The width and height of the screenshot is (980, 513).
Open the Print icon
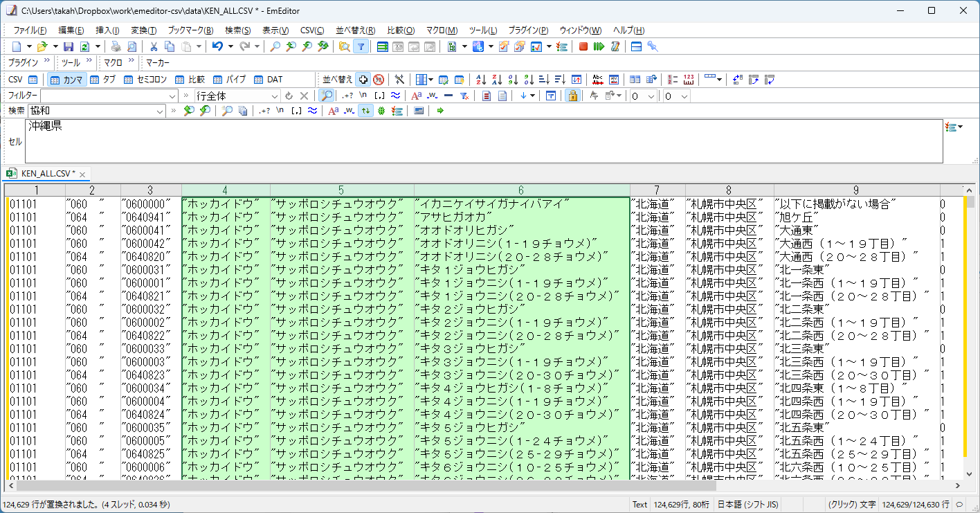[116, 46]
